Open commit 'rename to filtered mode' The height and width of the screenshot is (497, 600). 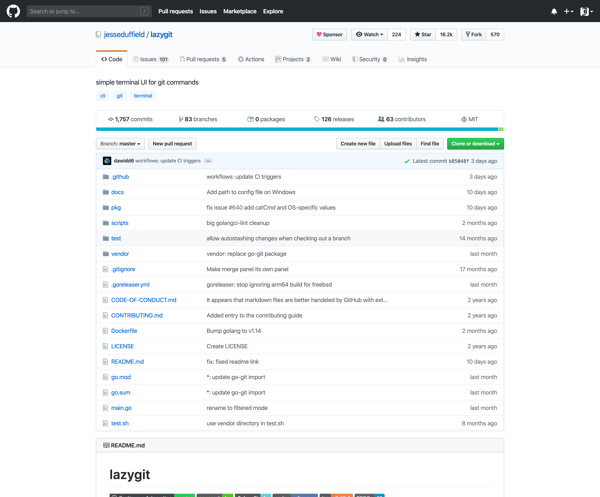pyautogui.click(x=237, y=408)
